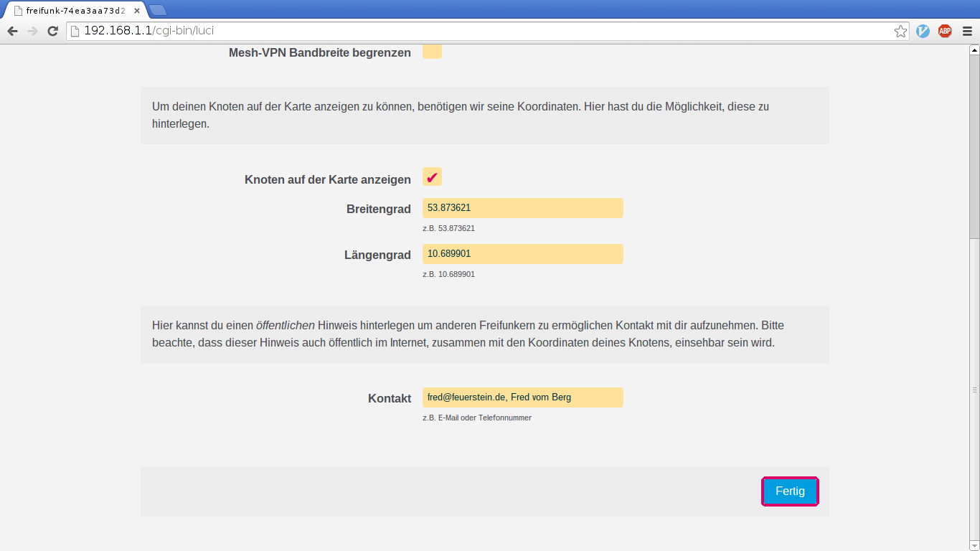This screenshot has width=980, height=551.
Task: Click the scrollbar up arrow
Action: pos(974,50)
